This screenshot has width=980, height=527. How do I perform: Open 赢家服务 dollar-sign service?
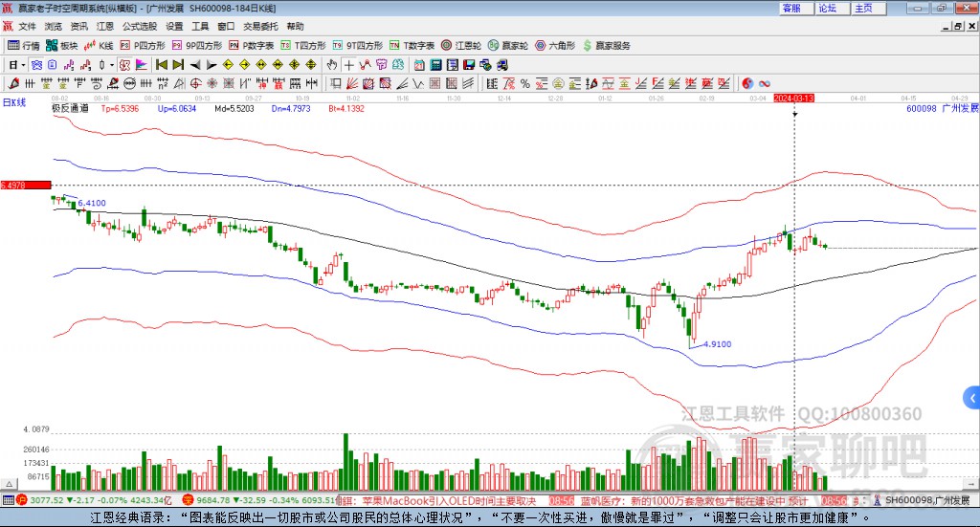click(607, 46)
